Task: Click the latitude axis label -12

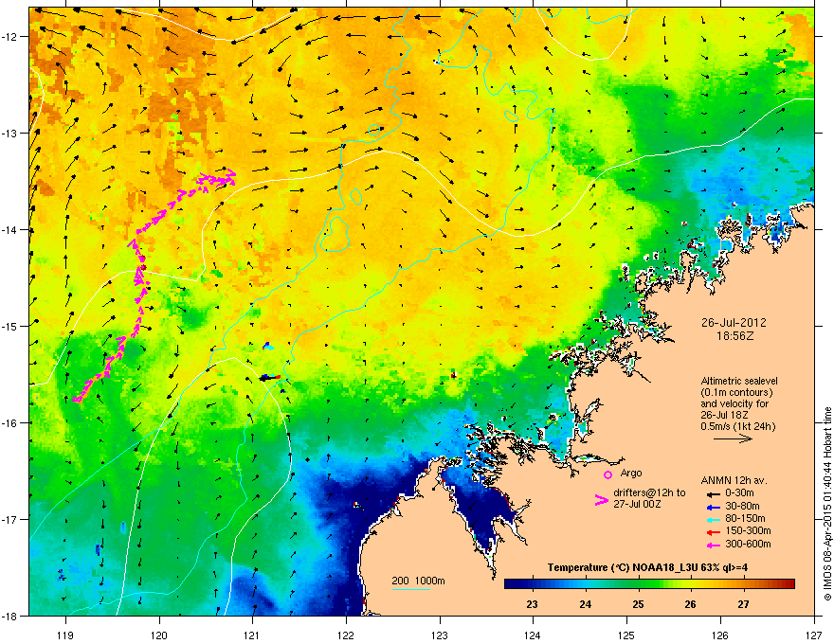Action: pyautogui.click(x=10, y=37)
